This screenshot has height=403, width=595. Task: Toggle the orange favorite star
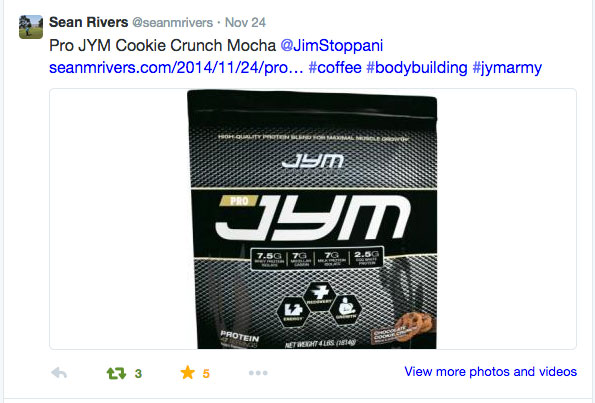[187, 373]
